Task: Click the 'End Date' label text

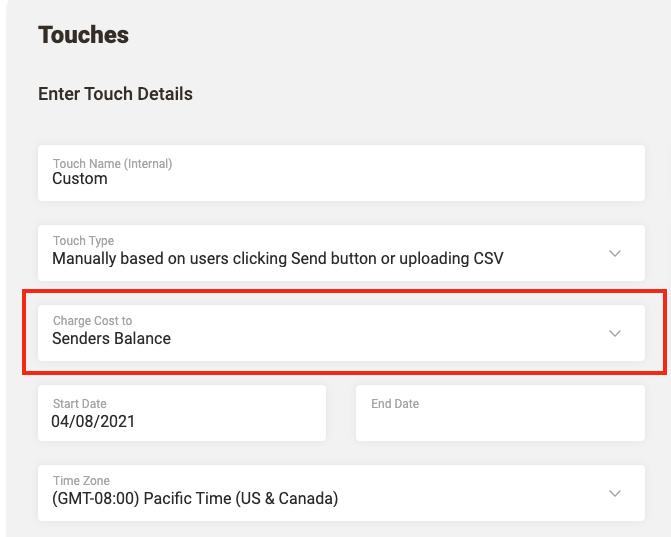Action: (395, 404)
